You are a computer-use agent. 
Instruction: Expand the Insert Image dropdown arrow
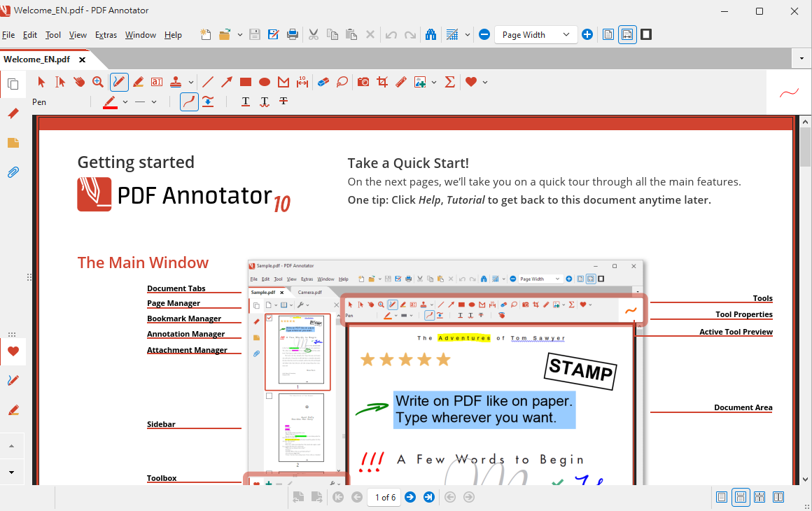point(434,83)
